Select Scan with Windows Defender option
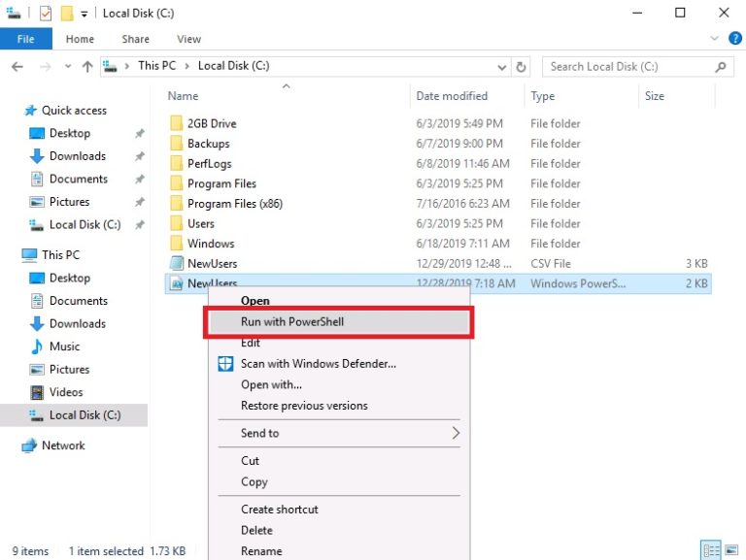746x560 pixels. [x=318, y=364]
